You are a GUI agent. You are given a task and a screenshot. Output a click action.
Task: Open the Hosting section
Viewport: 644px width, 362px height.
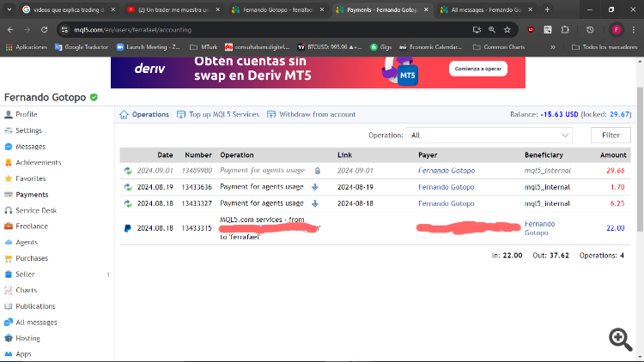27,338
